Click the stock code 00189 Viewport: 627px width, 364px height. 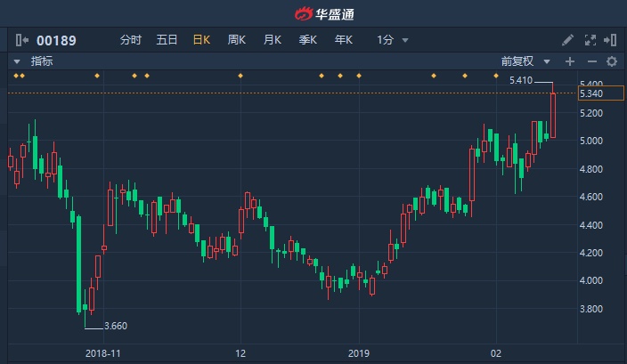pyautogui.click(x=56, y=40)
